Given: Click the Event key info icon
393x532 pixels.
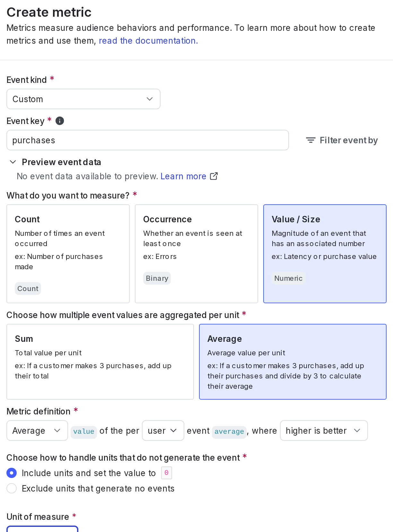Looking at the screenshot, I should coord(60,121).
